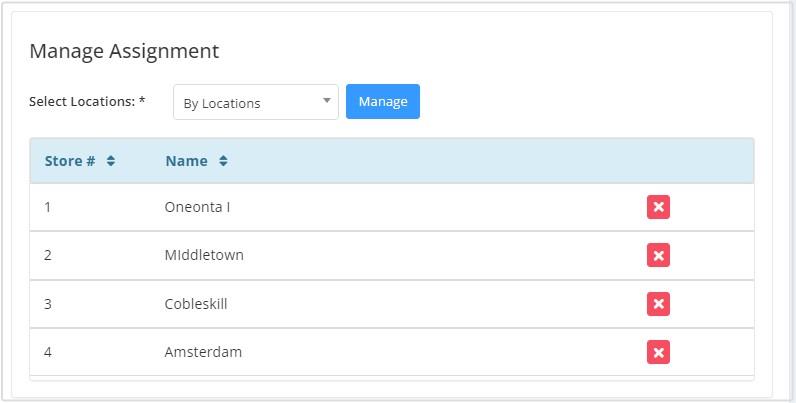Click store number 1 cell

[48, 207]
